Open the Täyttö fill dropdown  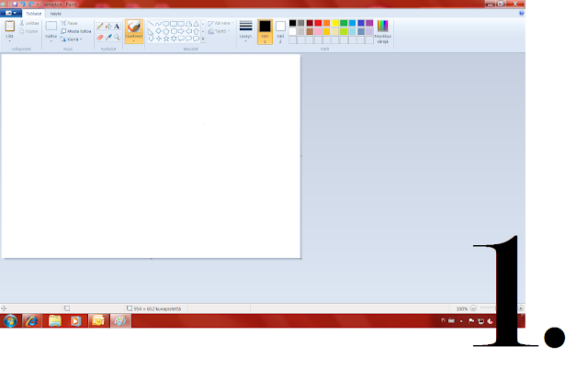click(219, 31)
